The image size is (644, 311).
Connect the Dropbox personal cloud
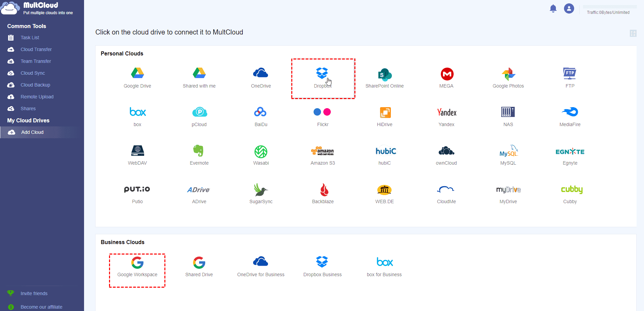322,73
